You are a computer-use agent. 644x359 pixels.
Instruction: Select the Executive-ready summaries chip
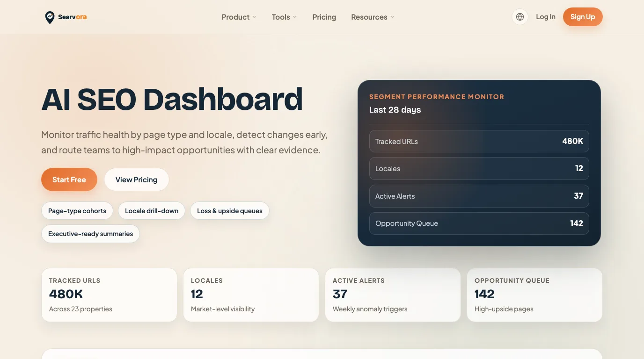[x=90, y=234]
